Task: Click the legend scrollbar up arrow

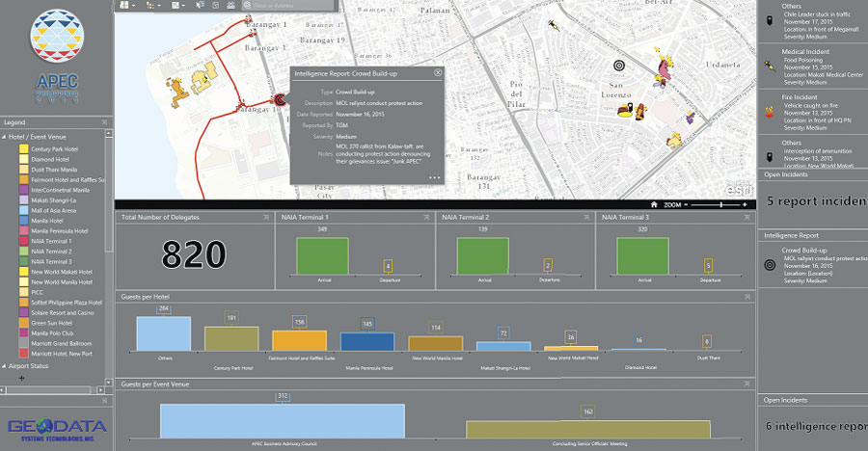Action: point(108,133)
